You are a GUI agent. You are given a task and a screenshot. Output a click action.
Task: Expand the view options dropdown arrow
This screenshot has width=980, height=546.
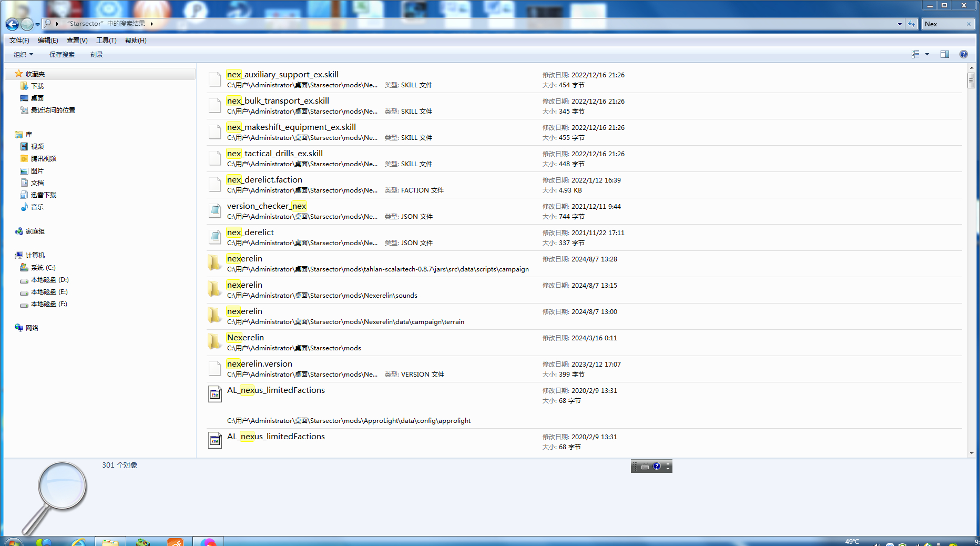(x=927, y=54)
